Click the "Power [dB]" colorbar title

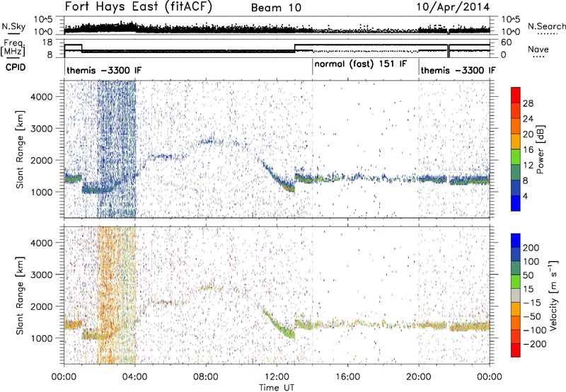(x=540, y=149)
